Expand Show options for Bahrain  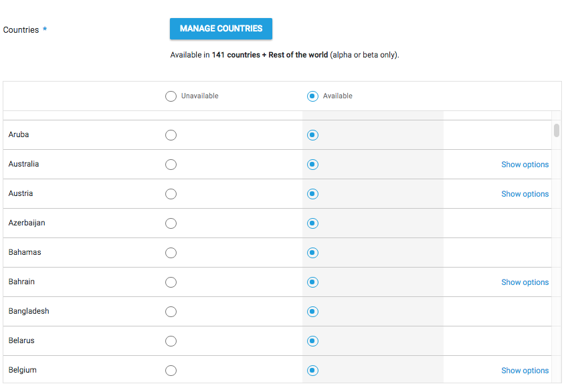click(x=525, y=282)
